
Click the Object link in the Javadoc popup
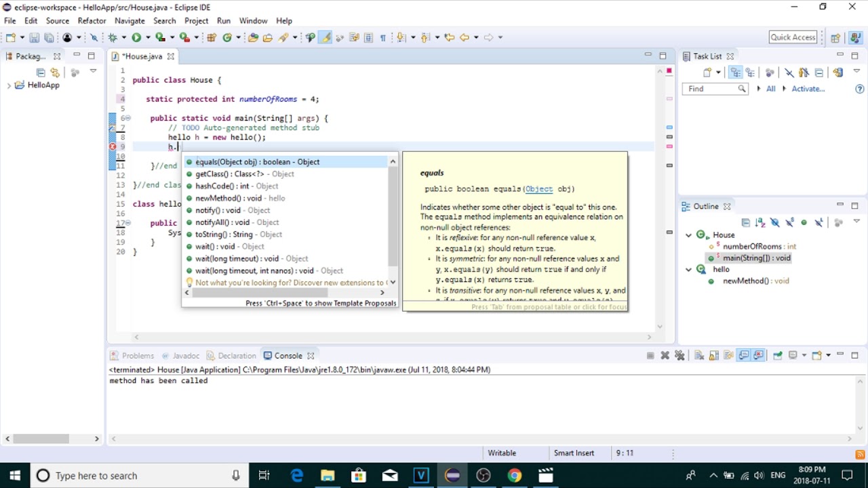pyautogui.click(x=539, y=189)
